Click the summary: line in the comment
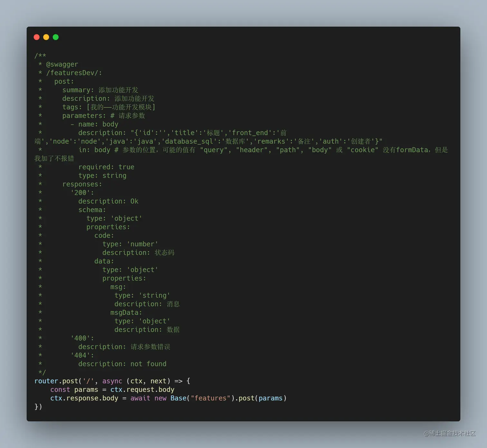This screenshot has width=487, height=448. [100, 90]
